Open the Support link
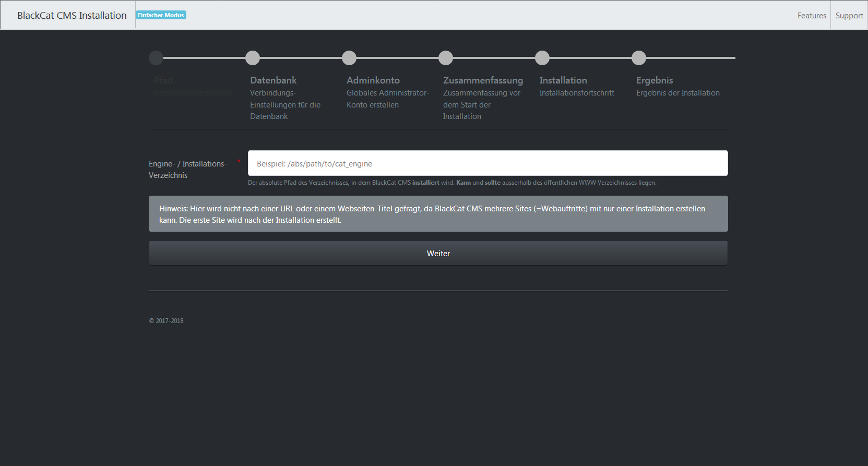868x466 pixels. (849, 16)
